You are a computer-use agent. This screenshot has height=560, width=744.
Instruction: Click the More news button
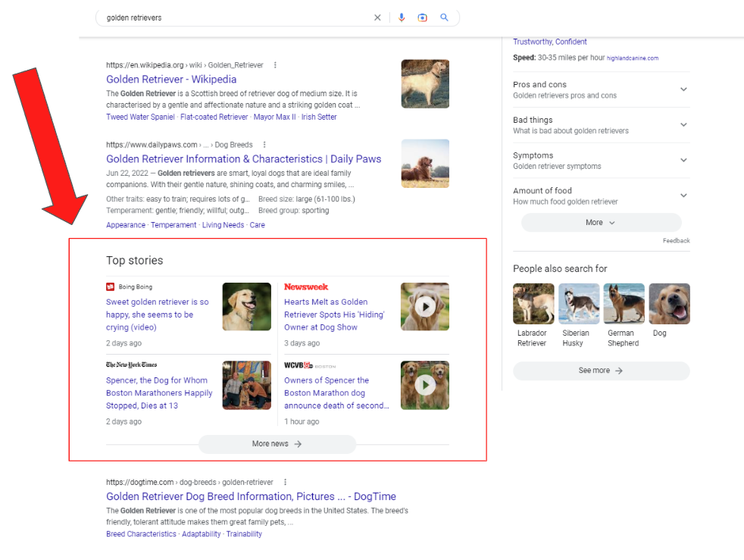(277, 444)
